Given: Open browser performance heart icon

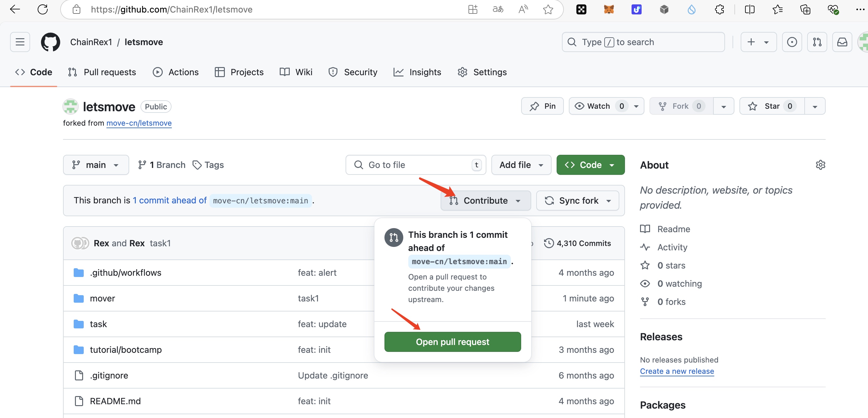Looking at the screenshot, I should tap(833, 9).
